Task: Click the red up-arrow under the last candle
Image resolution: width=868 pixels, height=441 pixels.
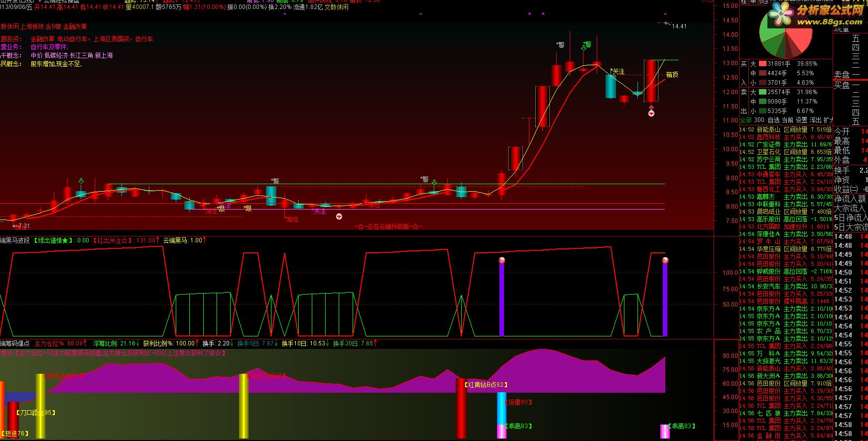Action: point(651,107)
